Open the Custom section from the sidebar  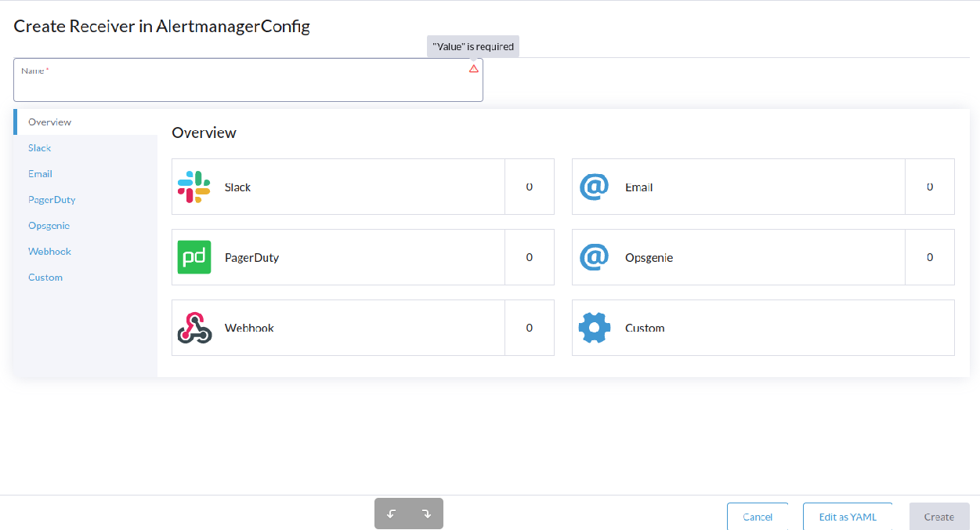[x=45, y=277]
